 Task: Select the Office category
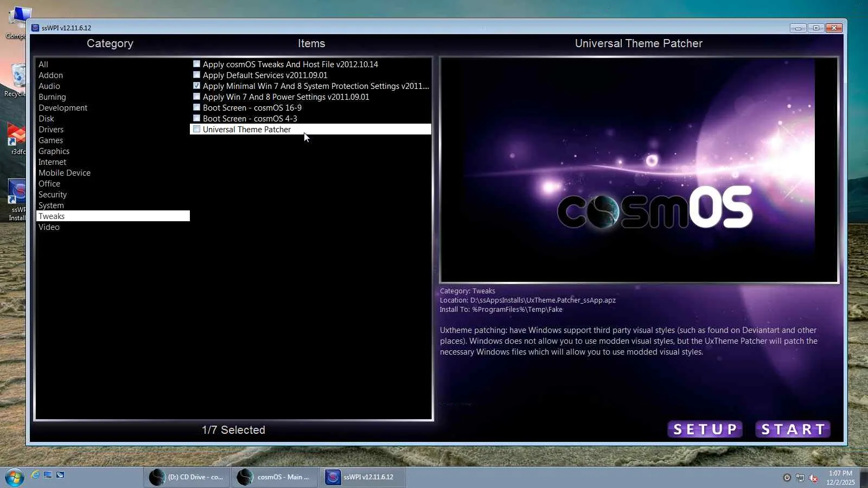coord(113,184)
